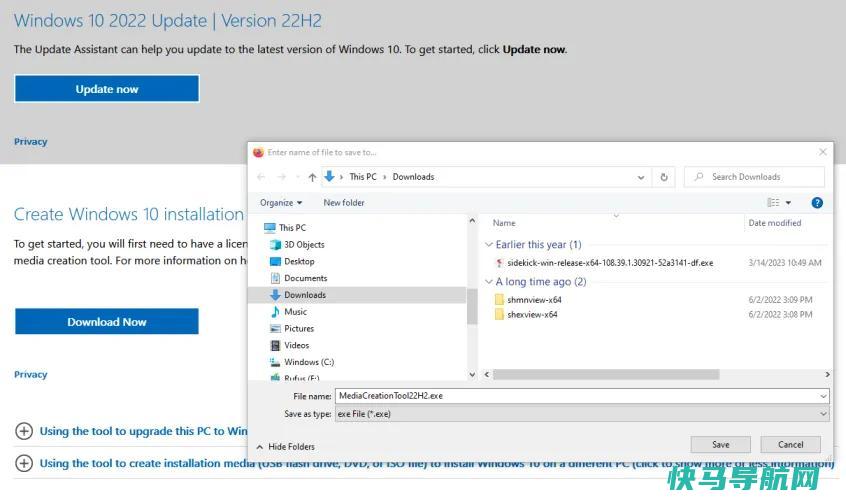846x500 pixels.
Task: Click the Save button
Action: tap(720, 444)
